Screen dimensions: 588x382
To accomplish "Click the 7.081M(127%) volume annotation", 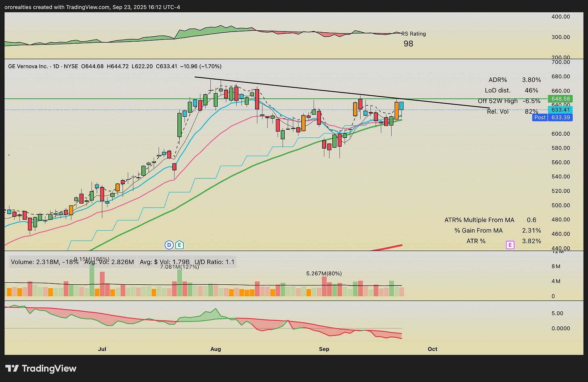I will click(x=180, y=267).
